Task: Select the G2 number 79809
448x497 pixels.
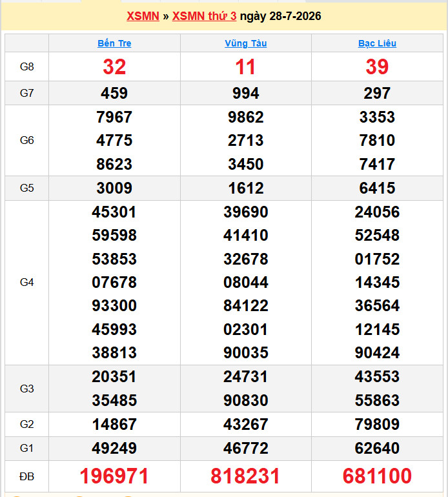Action: coord(377,424)
